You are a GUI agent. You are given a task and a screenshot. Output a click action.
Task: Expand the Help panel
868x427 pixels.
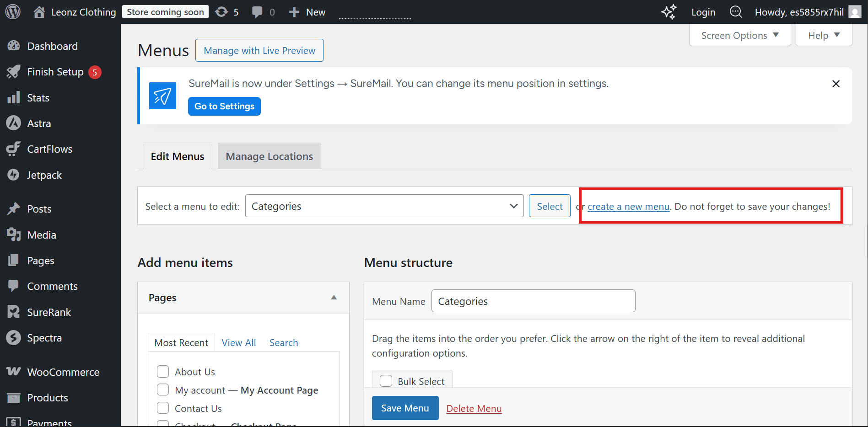824,35
